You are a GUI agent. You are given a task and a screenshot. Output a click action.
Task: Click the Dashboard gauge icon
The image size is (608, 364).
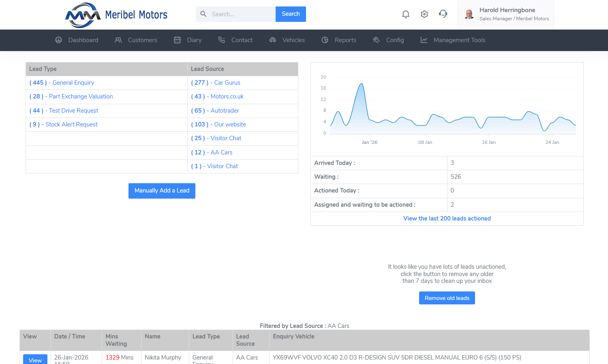(x=59, y=40)
